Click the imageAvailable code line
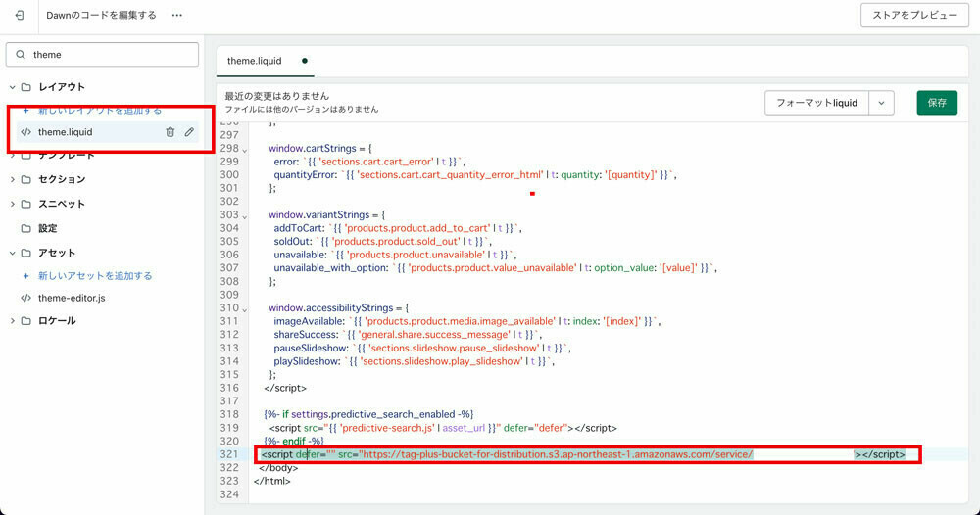 [x=466, y=321]
